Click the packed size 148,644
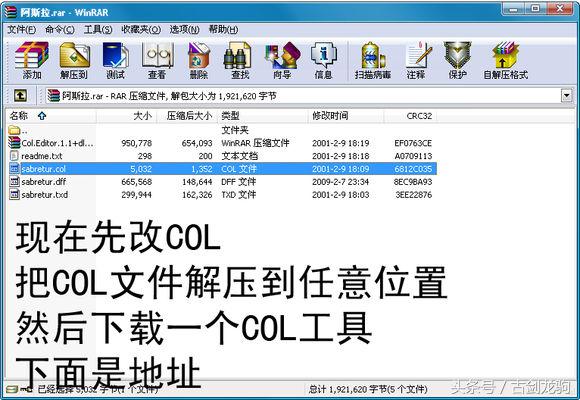580x400 pixels. pyautogui.click(x=197, y=182)
